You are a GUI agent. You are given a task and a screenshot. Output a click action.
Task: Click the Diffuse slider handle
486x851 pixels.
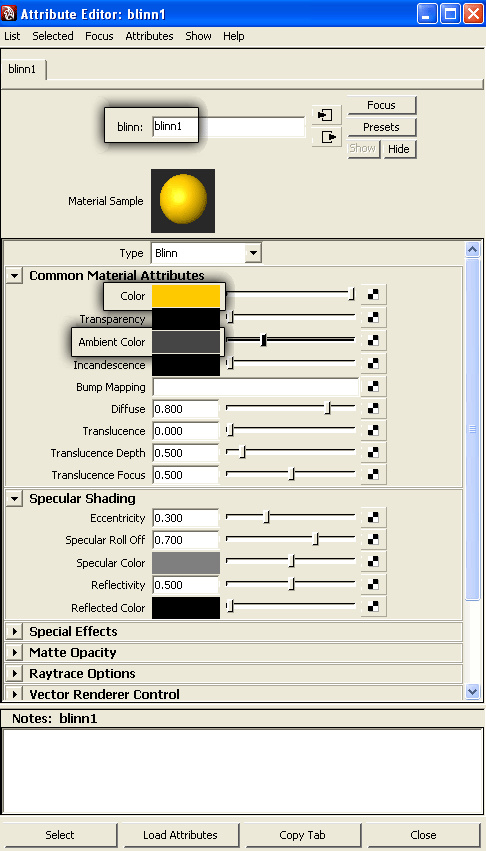pos(327,408)
